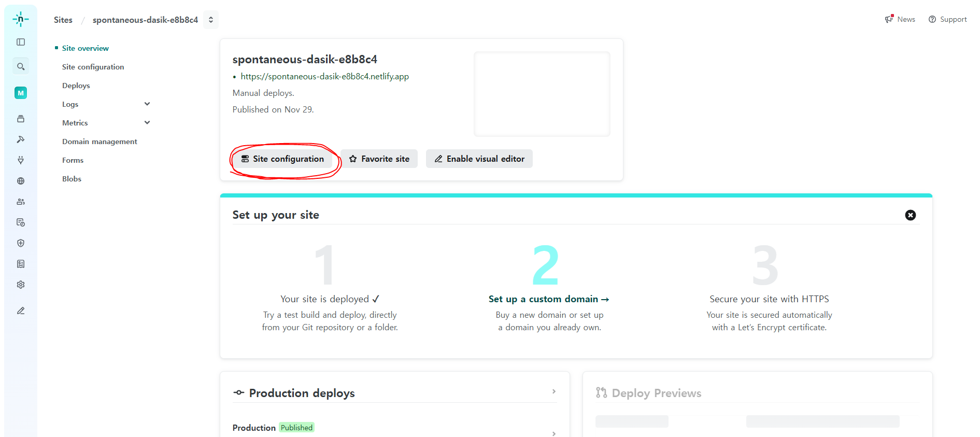This screenshot has height=437, width=980.
Task: Expand the Logs submenu chevron
Action: pyautogui.click(x=147, y=104)
